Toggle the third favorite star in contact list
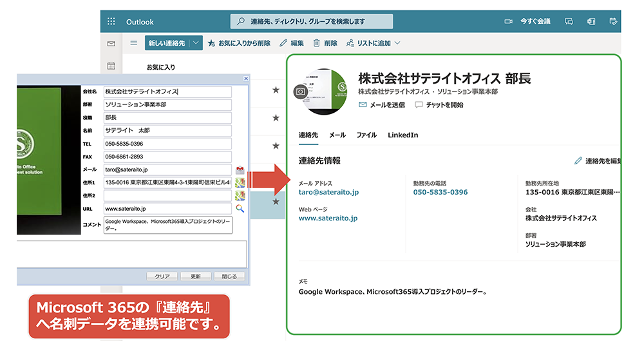The height and width of the screenshot is (346, 644). tap(276, 146)
